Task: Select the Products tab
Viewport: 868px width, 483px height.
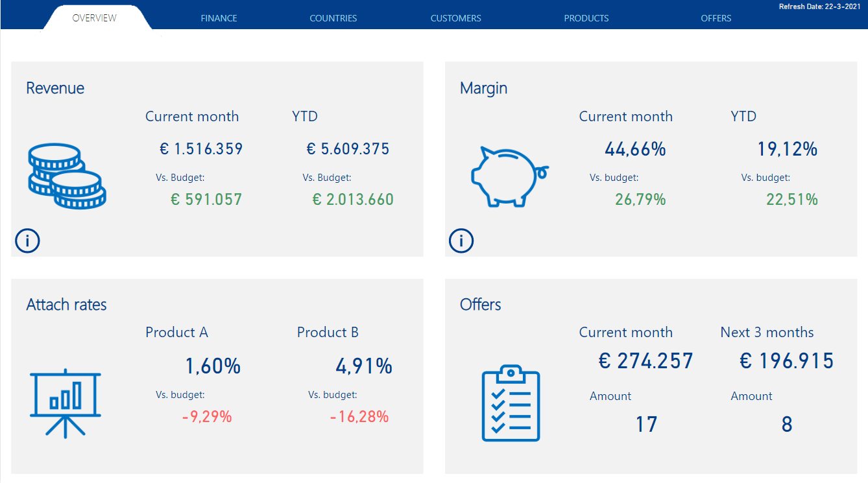Action: point(586,18)
